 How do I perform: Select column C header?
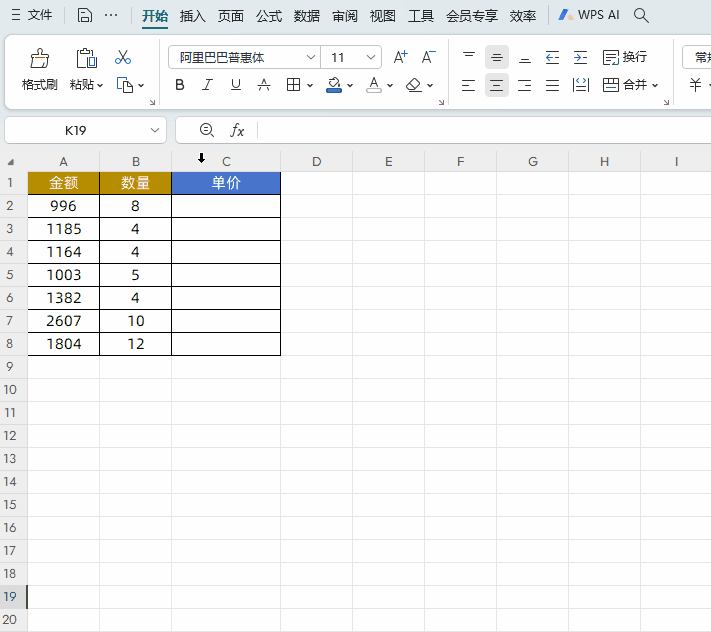tap(226, 161)
